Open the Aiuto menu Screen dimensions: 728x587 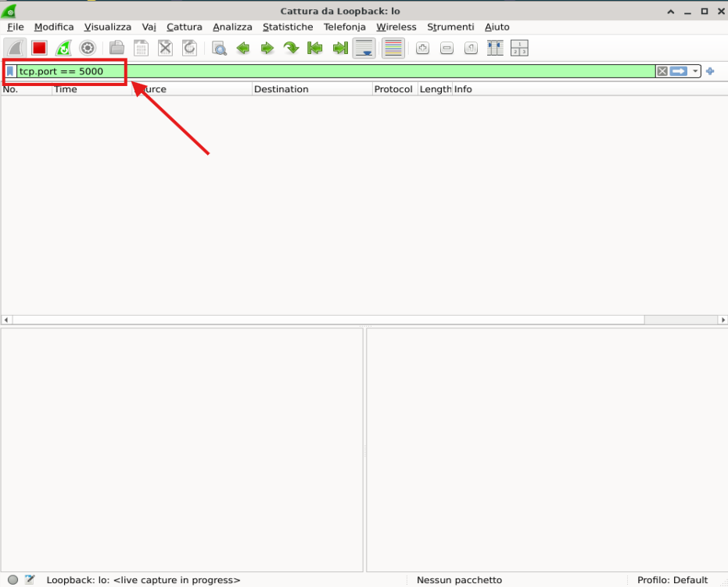497,27
